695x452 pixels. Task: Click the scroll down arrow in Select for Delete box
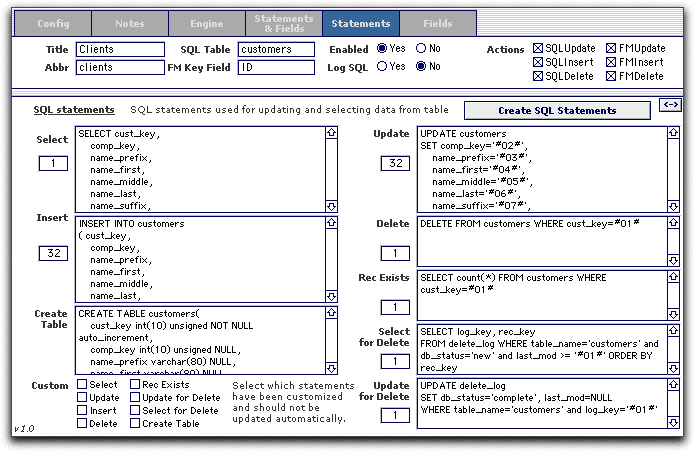[673, 368]
